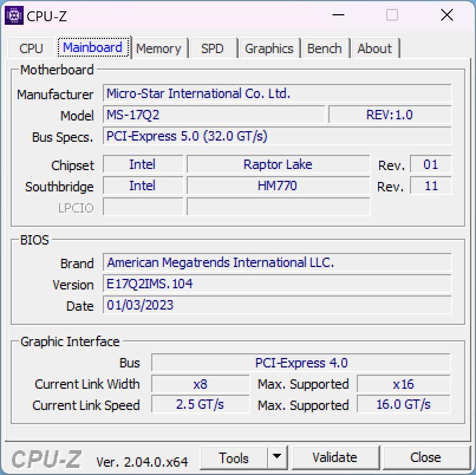476x475 pixels.
Task: Click the BIOS Date 01/03/2023
Action: pos(277,305)
